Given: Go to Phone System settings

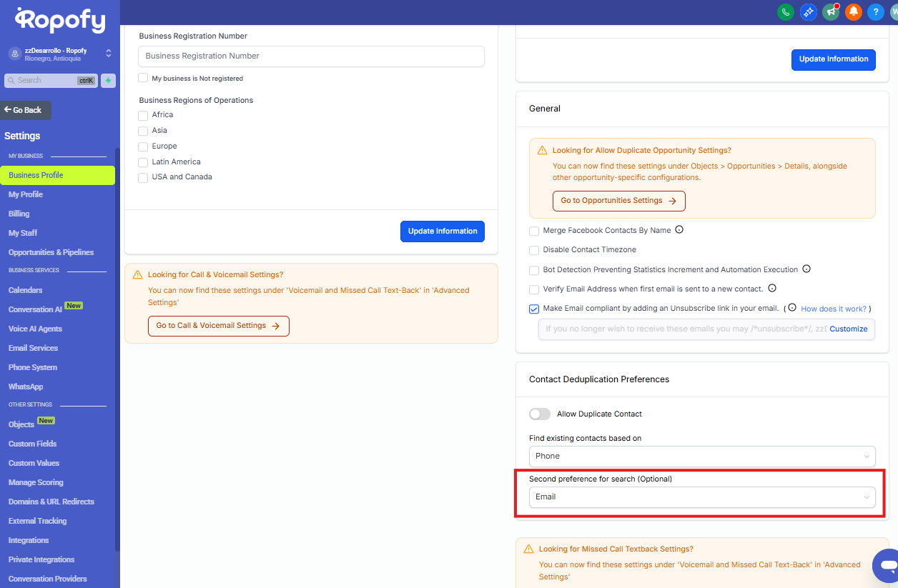Looking at the screenshot, I should pyautogui.click(x=33, y=367).
